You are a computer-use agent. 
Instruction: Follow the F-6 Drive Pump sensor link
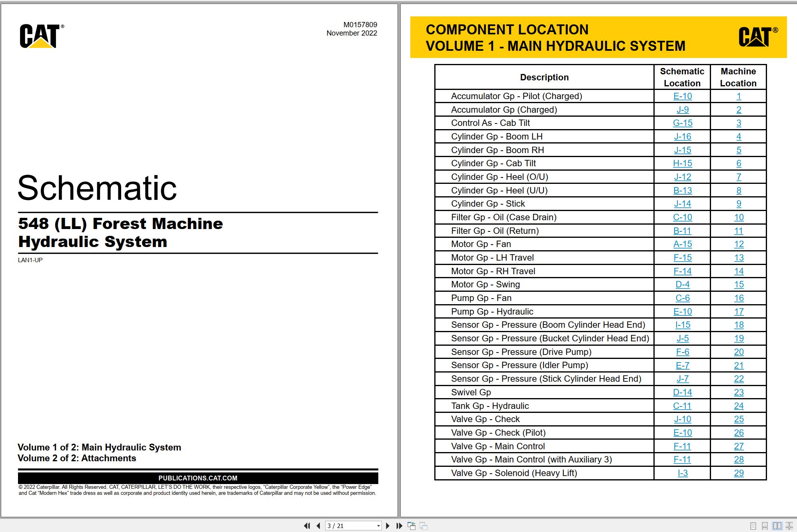pyautogui.click(x=682, y=352)
